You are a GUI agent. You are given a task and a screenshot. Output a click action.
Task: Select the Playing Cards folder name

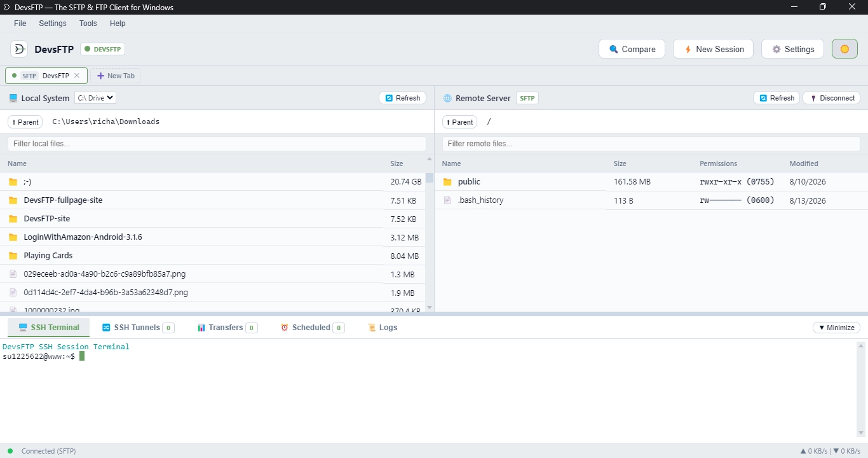[48, 256]
